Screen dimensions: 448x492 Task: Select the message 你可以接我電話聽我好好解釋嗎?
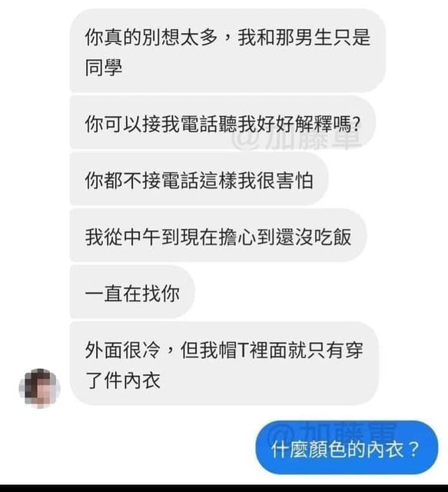pos(223,123)
